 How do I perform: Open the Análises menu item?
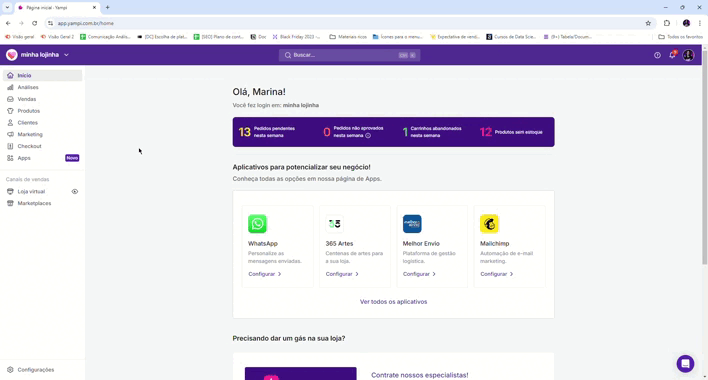point(42,87)
